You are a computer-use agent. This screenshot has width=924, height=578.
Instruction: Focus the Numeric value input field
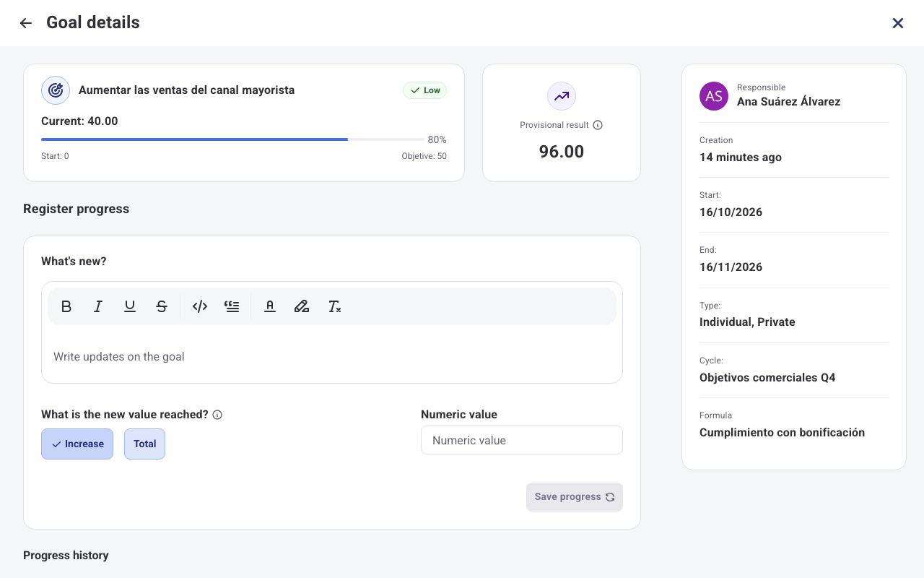point(522,440)
